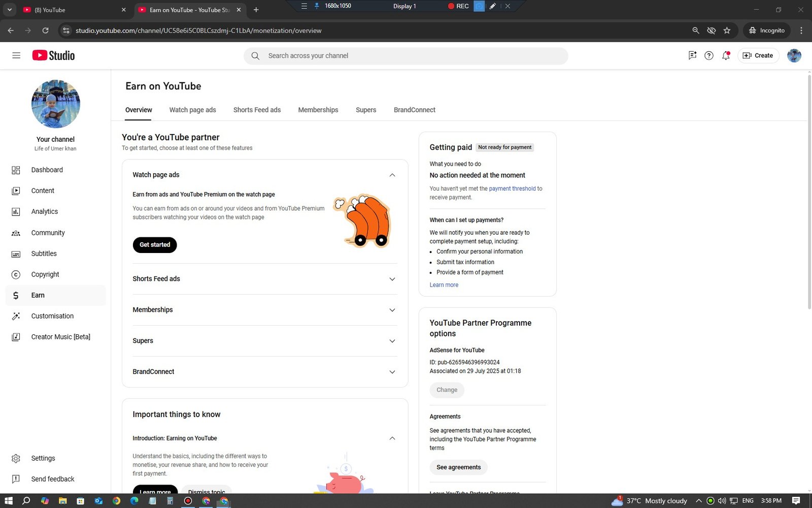Viewport: 812px width, 508px height.
Task: Select the Earn dollar icon
Action: pyautogui.click(x=16, y=296)
